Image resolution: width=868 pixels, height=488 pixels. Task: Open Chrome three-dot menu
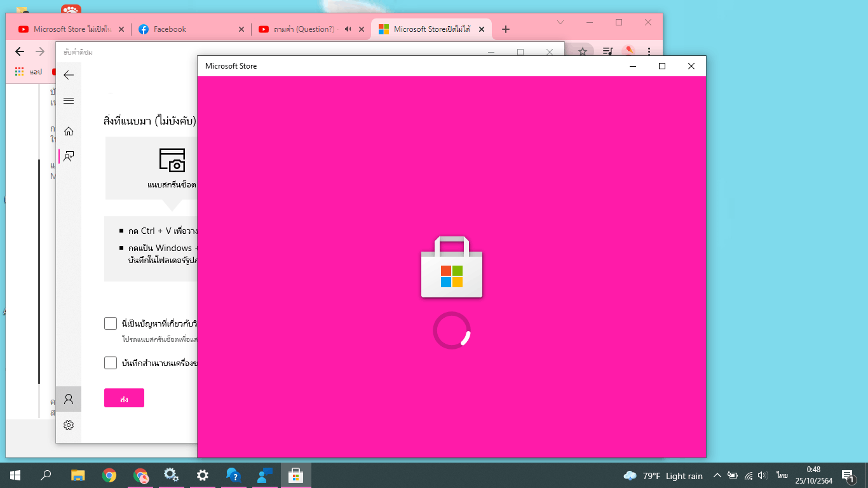[x=649, y=51]
